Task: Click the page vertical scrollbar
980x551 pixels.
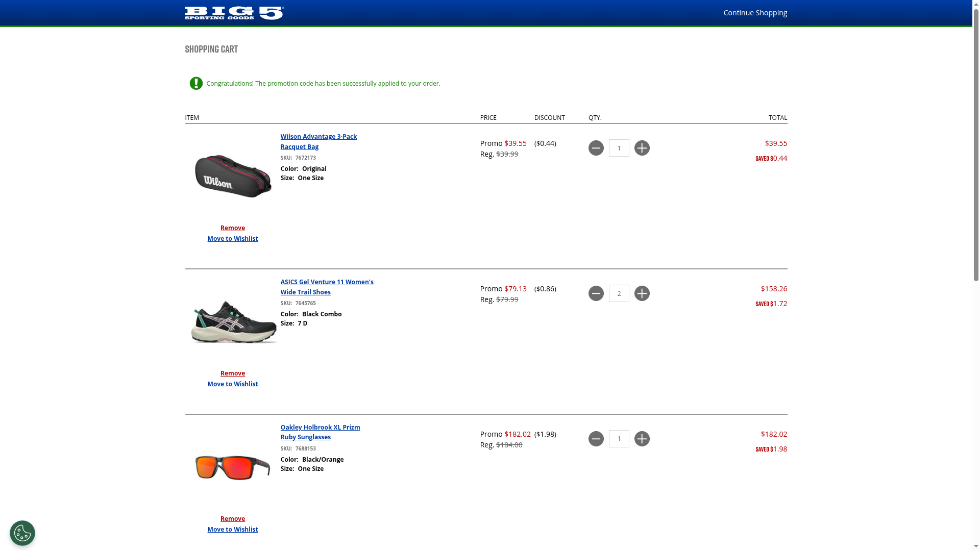Action: (x=976, y=153)
